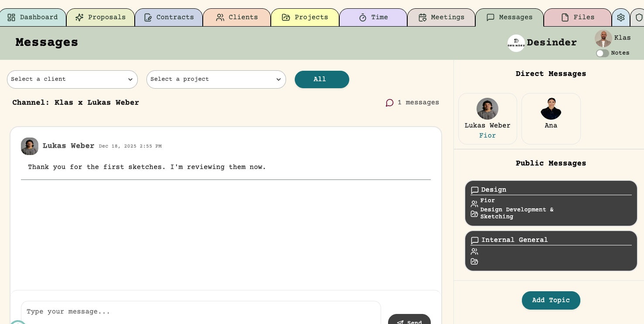Screen dimensions: 644x324
Task: Click the Contracts document icon
Action: pos(148,17)
